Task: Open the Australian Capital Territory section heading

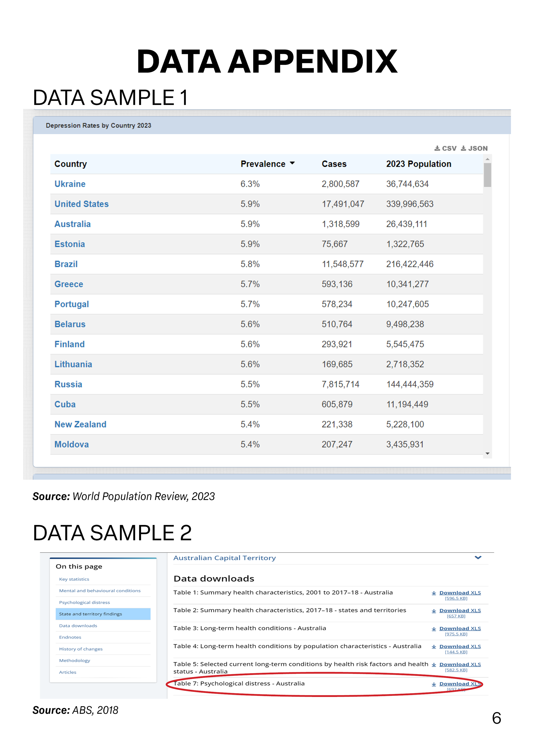Action: tap(224, 558)
